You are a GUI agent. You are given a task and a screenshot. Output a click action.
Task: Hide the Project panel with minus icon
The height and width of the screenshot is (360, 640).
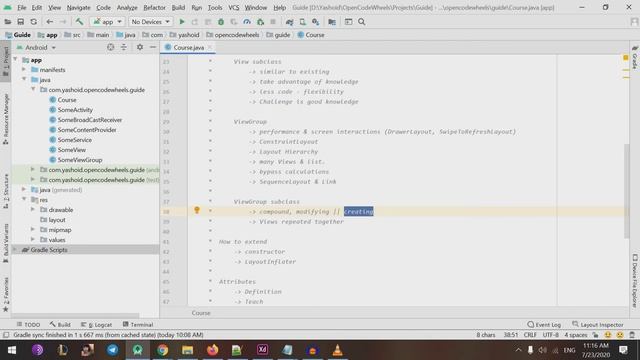pos(153,47)
